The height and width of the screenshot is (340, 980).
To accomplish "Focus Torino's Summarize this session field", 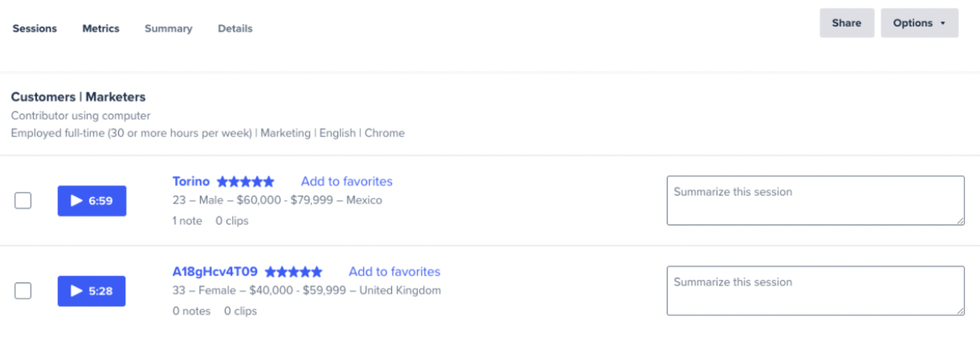I will (x=815, y=201).
